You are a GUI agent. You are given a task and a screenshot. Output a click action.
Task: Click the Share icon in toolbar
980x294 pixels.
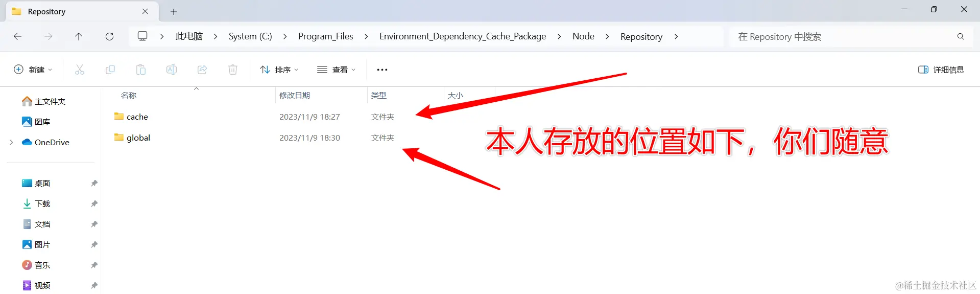[x=202, y=70]
